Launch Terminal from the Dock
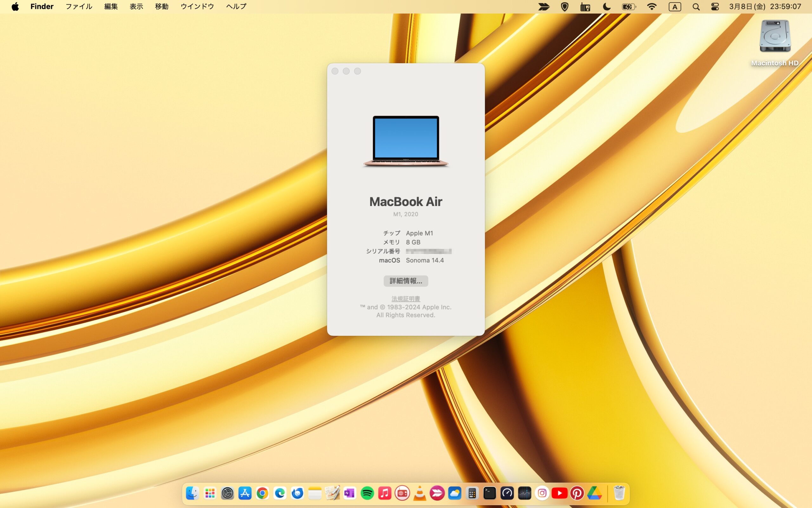This screenshot has width=812, height=508. point(489,493)
